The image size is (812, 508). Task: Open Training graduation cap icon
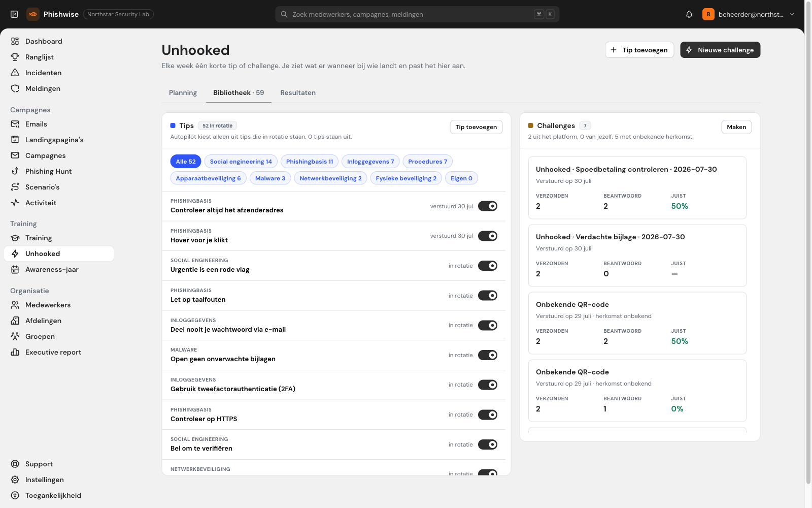pos(15,238)
